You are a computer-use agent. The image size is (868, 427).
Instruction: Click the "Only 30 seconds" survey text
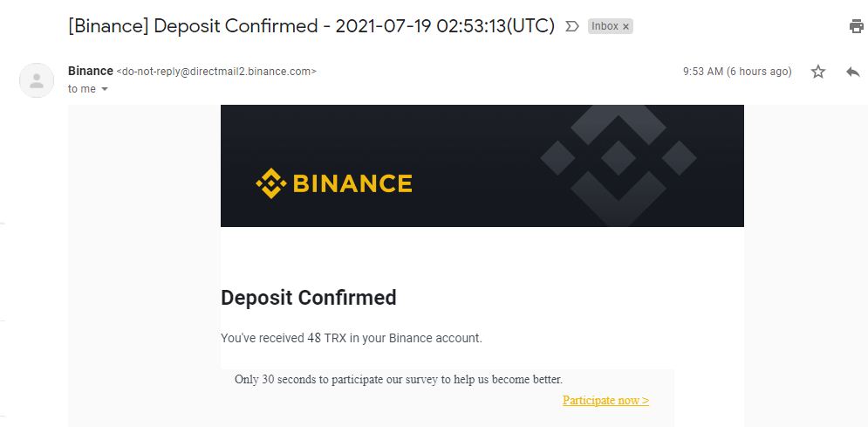pyautogui.click(x=399, y=379)
